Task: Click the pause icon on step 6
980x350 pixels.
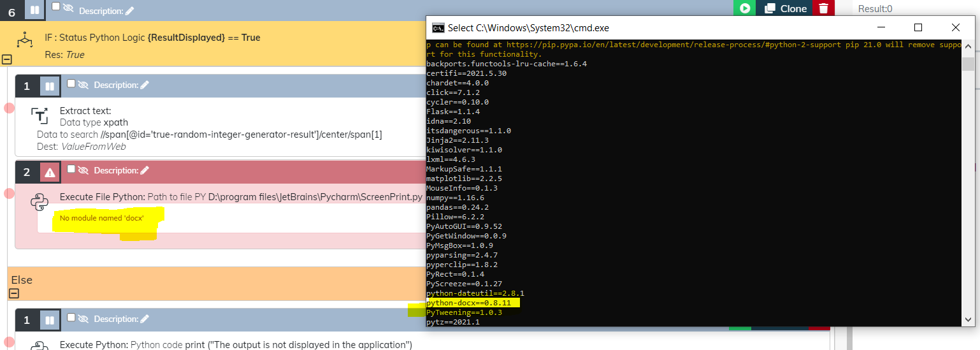Action: 35,11
